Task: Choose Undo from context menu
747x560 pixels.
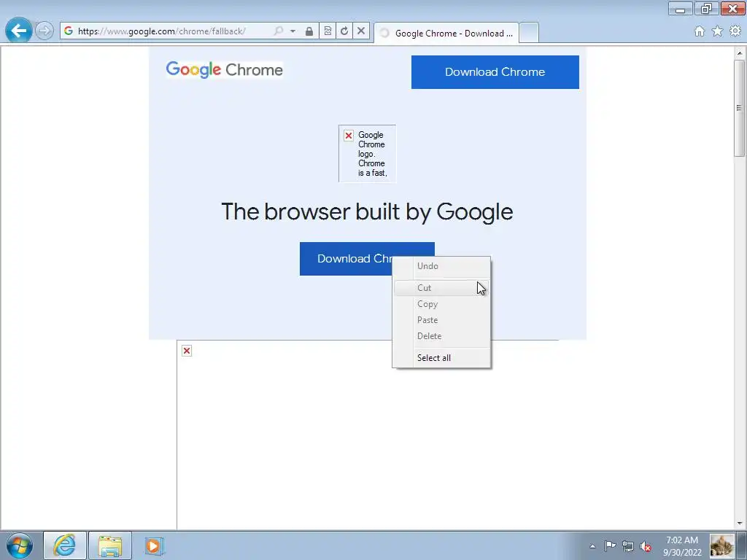Action: tap(441, 266)
